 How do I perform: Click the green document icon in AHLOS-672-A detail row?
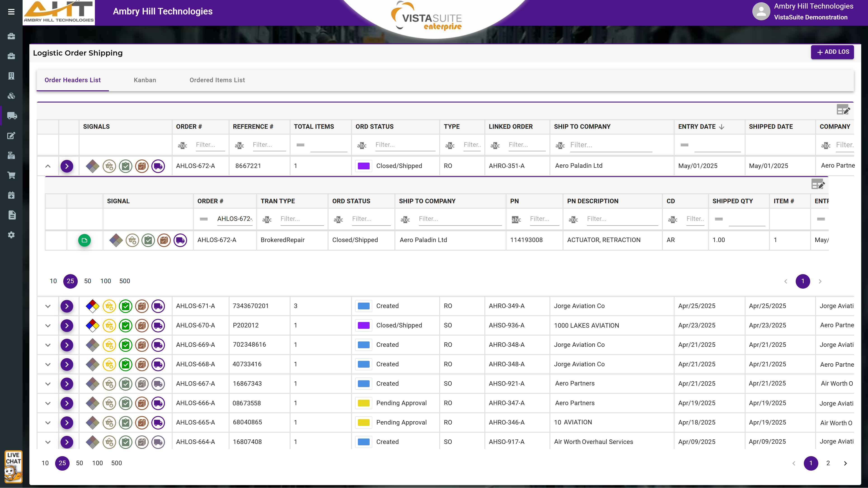coord(84,240)
